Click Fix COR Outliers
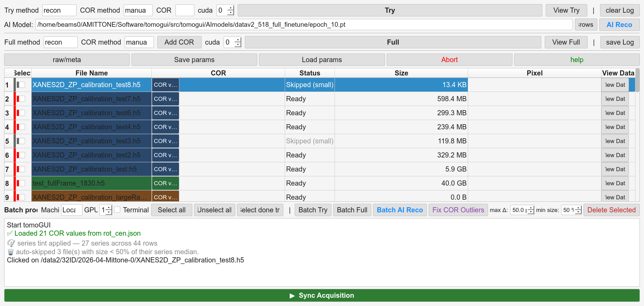Screen dimensions: 644x306 [x=458, y=210]
